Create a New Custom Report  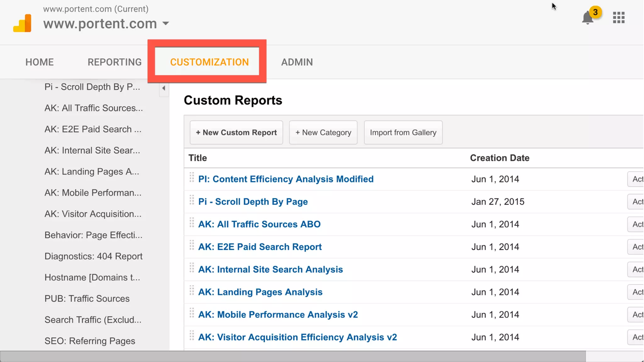(x=236, y=133)
